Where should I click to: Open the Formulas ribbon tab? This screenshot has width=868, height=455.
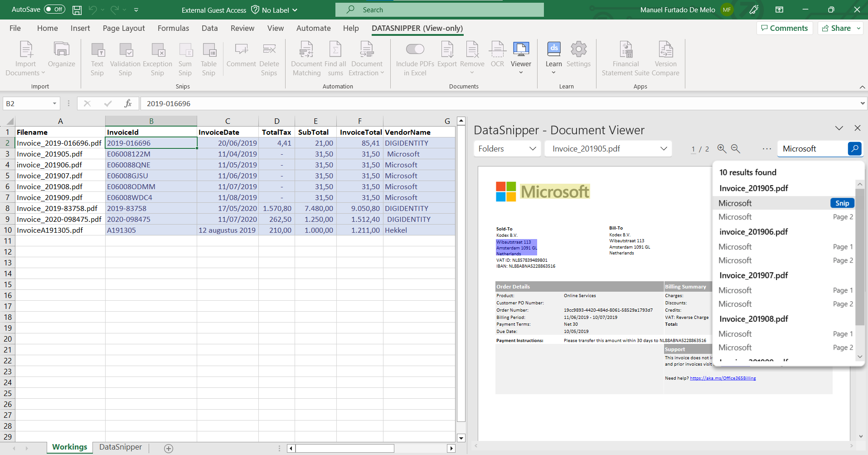[x=173, y=28]
